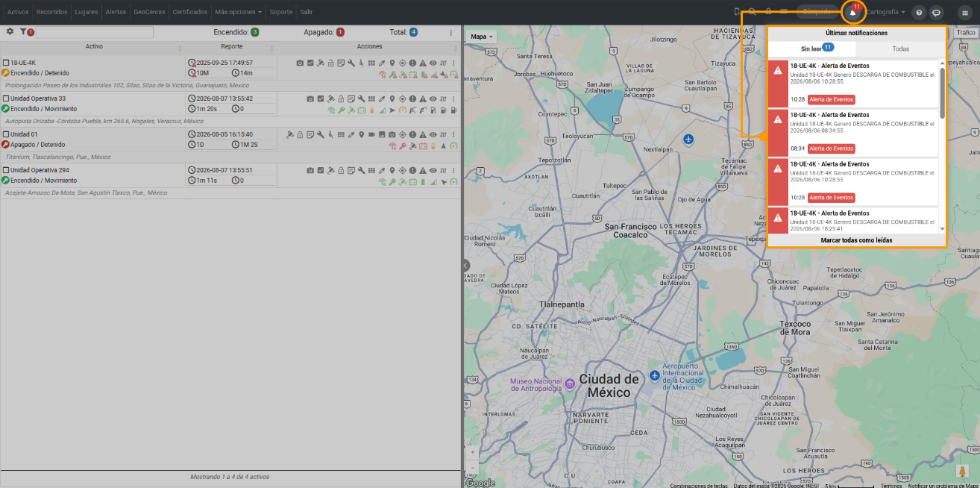Viewport: 980px width, 488px height.
Task: Click the Tráfico button on map
Action: click(x=965, y=33)
